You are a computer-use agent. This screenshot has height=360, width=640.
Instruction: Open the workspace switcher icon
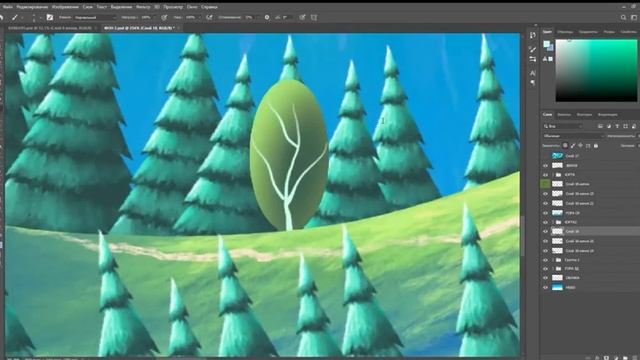click(634, 18)
